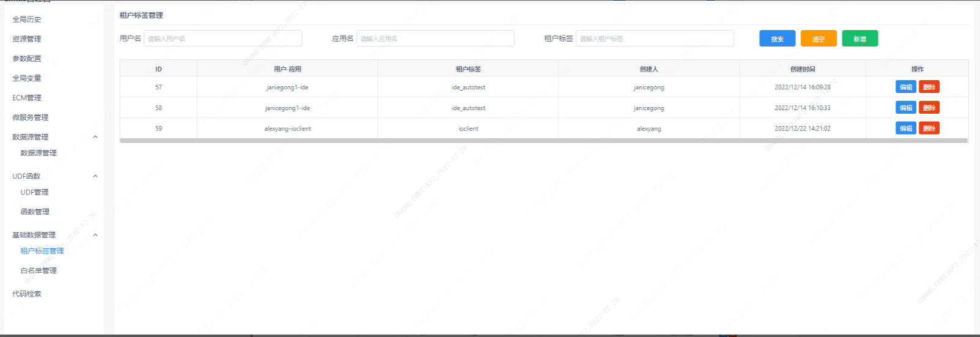Image resolution: width=980 pixels, height=337 pixels.
Task: Focus the 用户名 input field
Action: click(223, 39)
